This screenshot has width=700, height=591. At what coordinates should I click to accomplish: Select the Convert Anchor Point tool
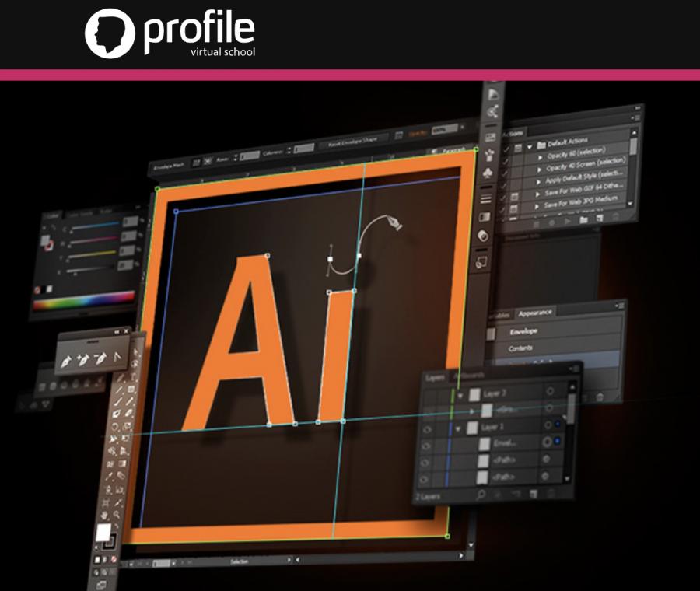(x=117, y=357)
